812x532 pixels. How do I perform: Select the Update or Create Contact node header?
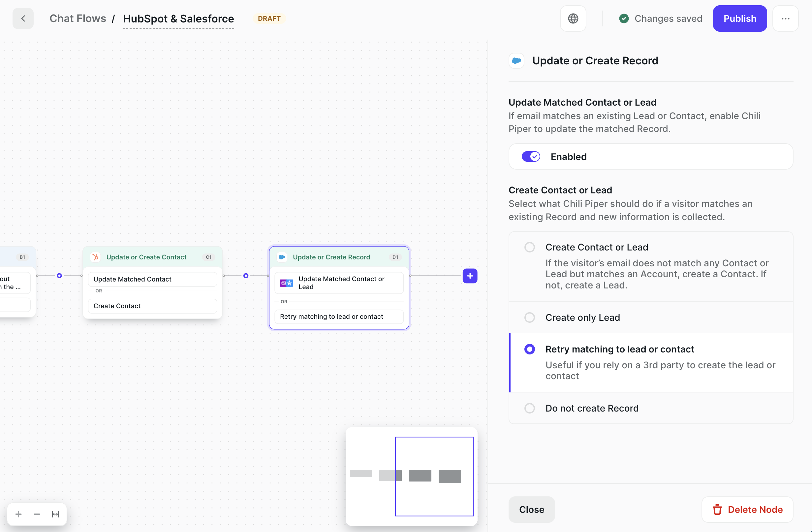(152, 257)
